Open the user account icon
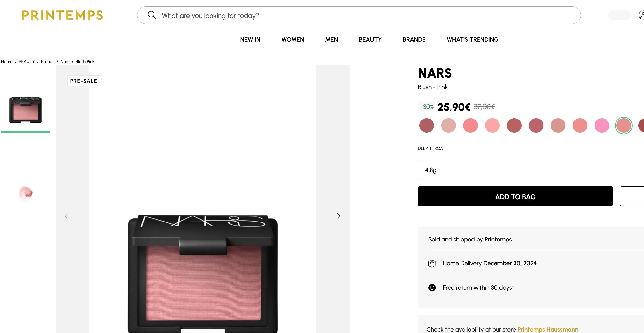The height and width of the screenshot is (333, 644). pos(641,15)
